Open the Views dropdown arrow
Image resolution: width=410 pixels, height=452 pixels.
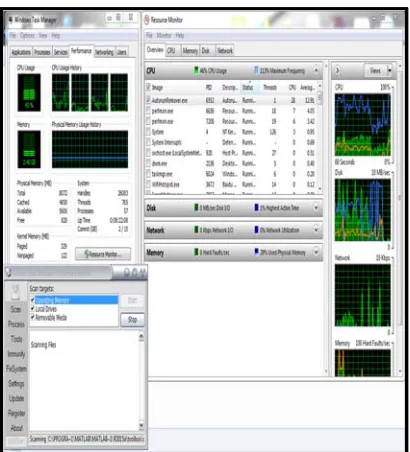coord(389,71)
